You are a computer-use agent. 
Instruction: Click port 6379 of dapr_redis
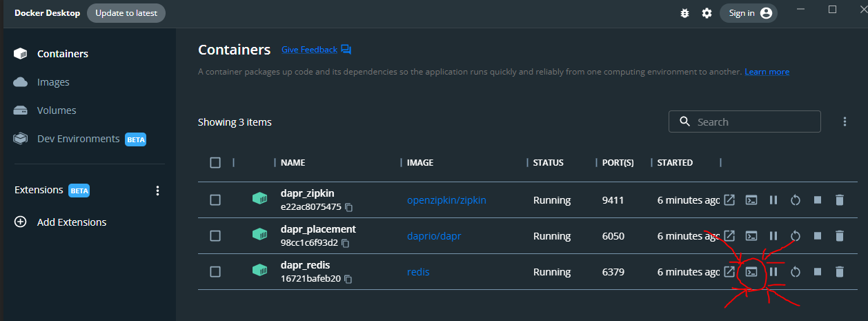coord(613,272)
